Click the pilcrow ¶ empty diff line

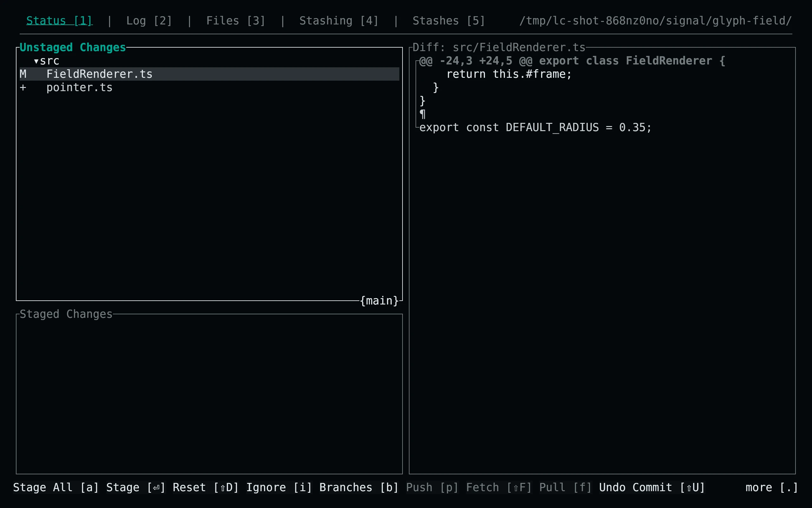422,114
